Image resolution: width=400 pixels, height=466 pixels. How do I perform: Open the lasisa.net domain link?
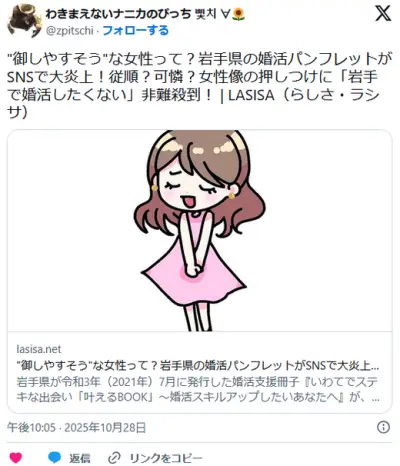(x=39, y=349)
